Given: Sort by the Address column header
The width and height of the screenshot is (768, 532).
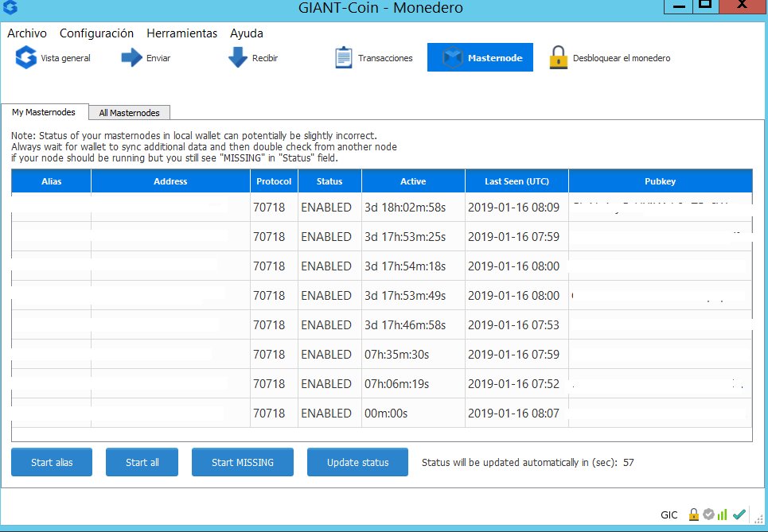Looking at the screenshot, I should point(170,181).
